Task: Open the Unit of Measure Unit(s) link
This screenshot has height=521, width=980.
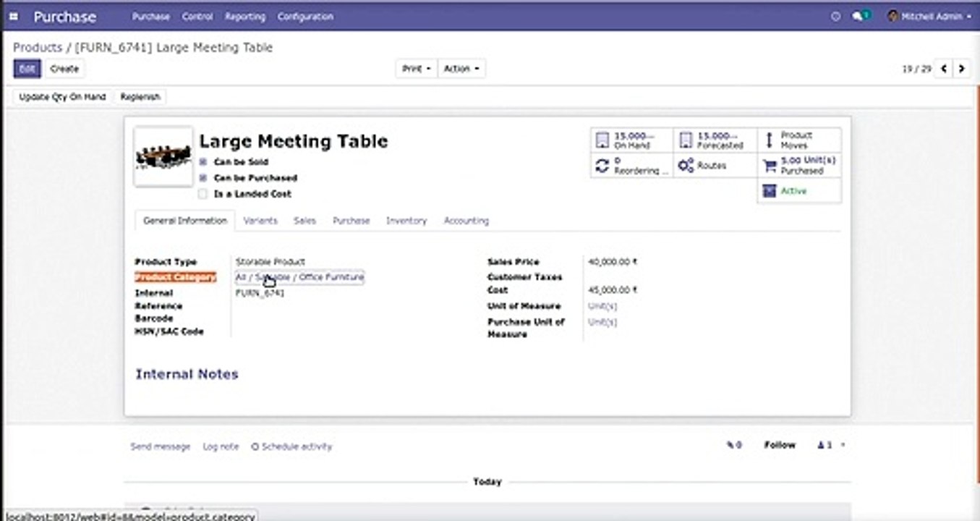Action: coord(602,306)
